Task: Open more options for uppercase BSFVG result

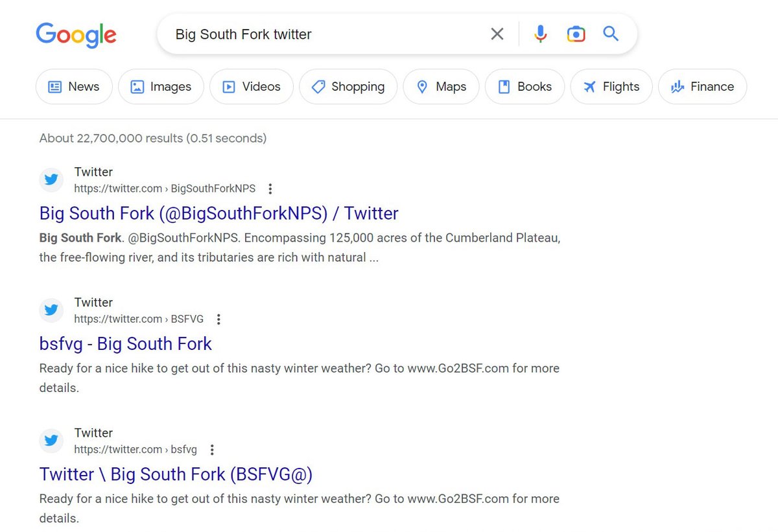Action: click(x=218, y=319)
